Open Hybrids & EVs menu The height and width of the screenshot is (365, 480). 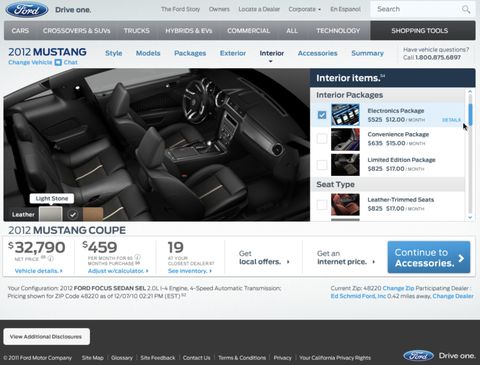(x=189, y=31)
